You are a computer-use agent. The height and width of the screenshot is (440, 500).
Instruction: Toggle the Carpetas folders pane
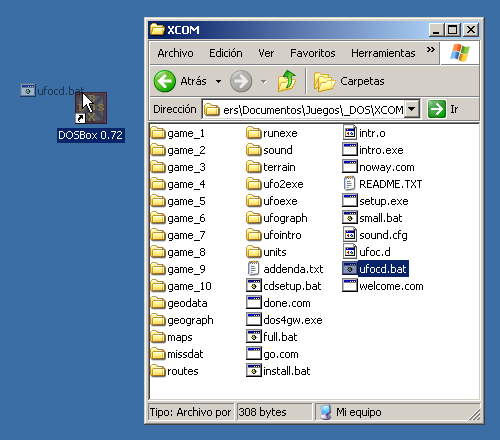(x=349, y=81)
